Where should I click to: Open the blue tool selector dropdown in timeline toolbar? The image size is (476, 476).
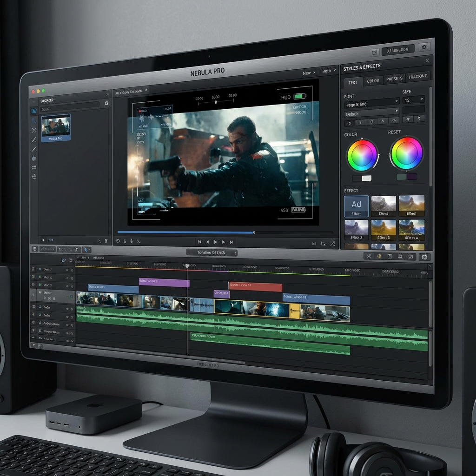86,250
